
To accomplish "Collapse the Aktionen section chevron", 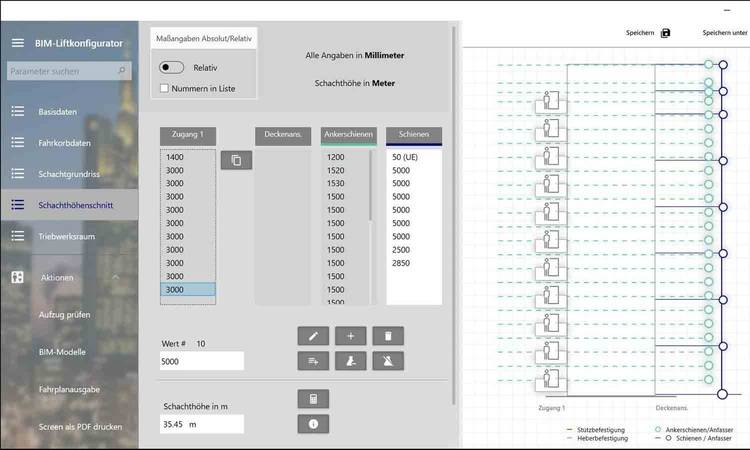I will (x=115, y=277).
